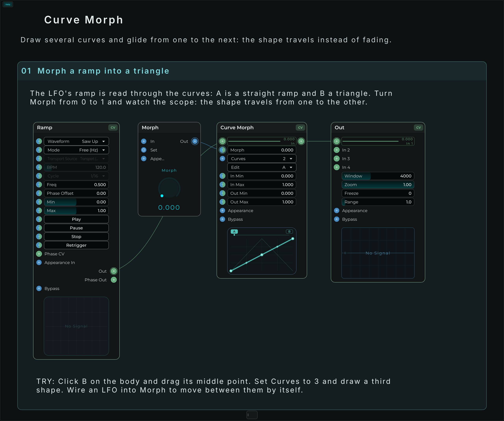Click the Morph module's In port
The width and height of the screenshot is (504, 421).
point(144,141)
